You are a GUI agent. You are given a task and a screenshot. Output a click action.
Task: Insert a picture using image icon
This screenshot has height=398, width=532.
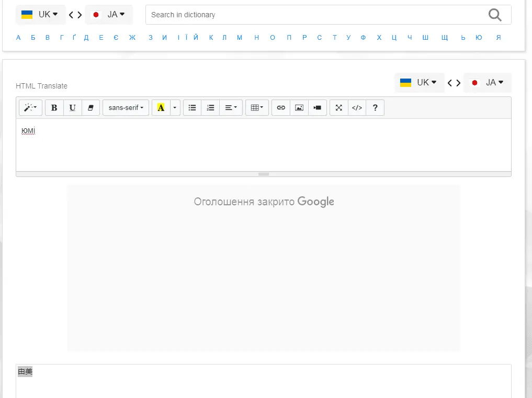click(x=299, y=108)
